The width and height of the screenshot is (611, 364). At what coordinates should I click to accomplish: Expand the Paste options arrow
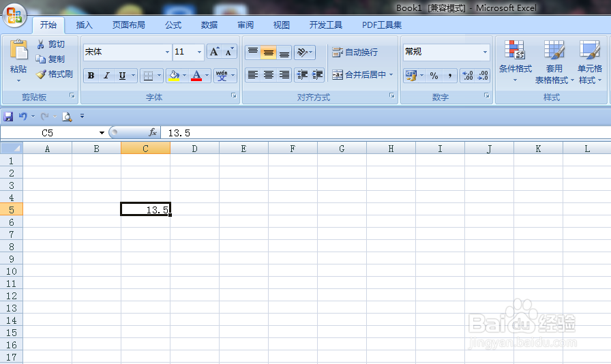pyautogui.click(x=18, y=80)
